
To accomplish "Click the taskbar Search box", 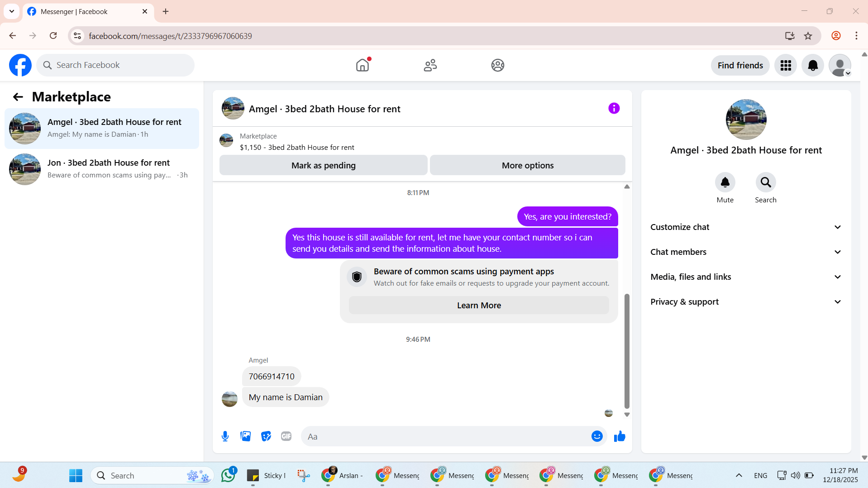I will pyautogui.click(x=153, y=475).
